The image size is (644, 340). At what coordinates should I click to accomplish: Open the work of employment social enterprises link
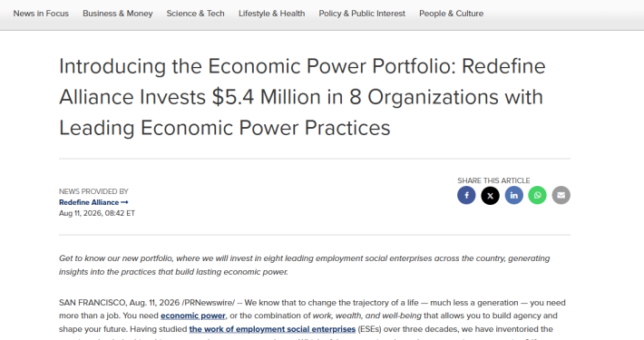pos(272,329)
